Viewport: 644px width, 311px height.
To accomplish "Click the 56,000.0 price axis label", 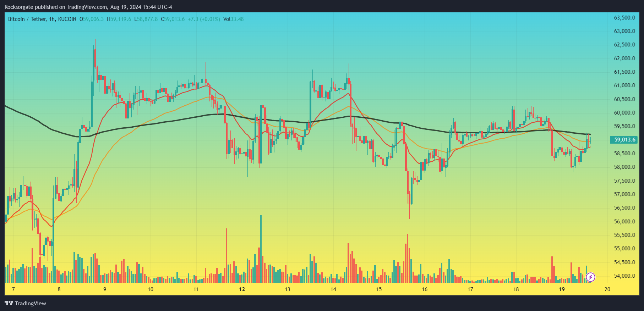I will click(624, 222).
